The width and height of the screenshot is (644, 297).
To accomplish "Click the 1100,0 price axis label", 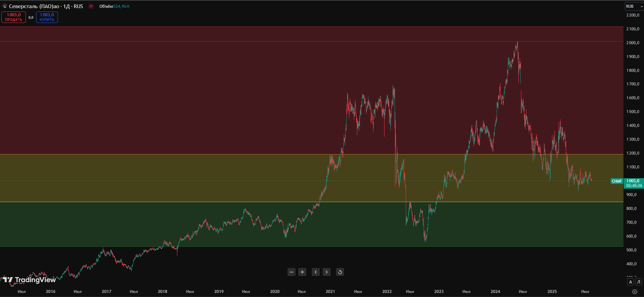I will tap(633, 167).
